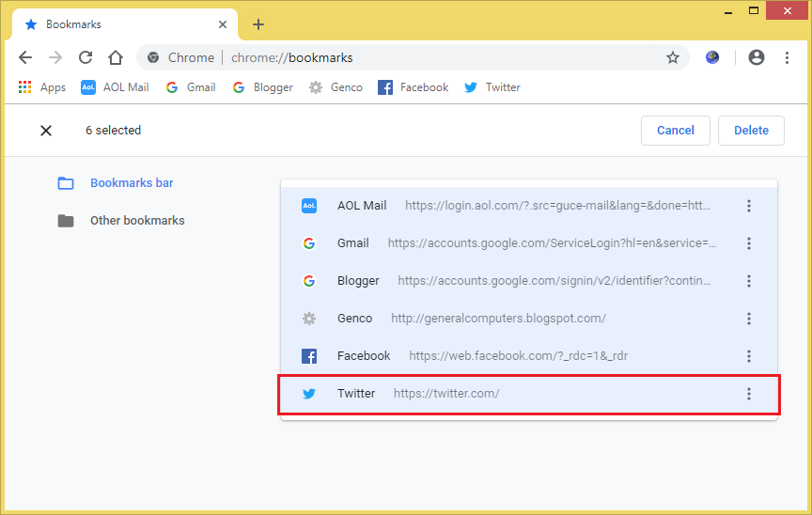Image resolution: width=812 pixels, height=515 pixels.
Task: Open more actions for Gmail row
Action: tap(748, 243)
